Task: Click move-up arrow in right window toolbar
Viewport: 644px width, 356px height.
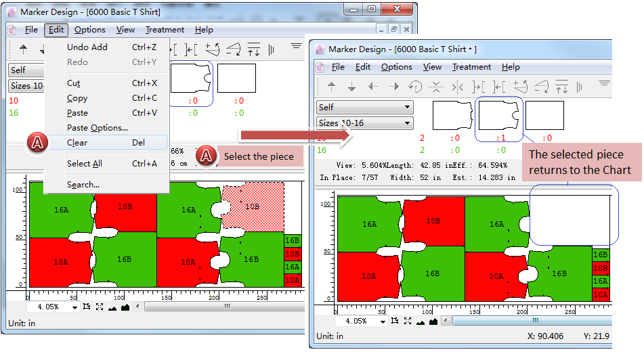Action: click(x=331, y=87)
